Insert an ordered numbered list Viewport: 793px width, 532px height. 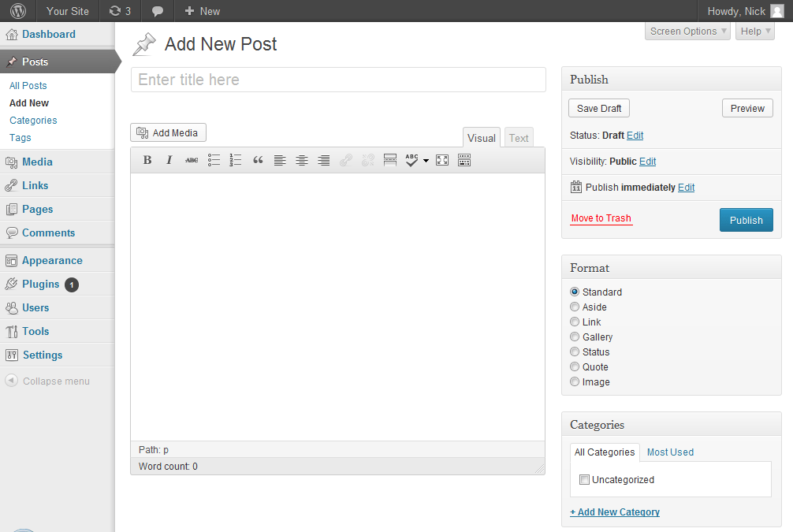point(236,160)
